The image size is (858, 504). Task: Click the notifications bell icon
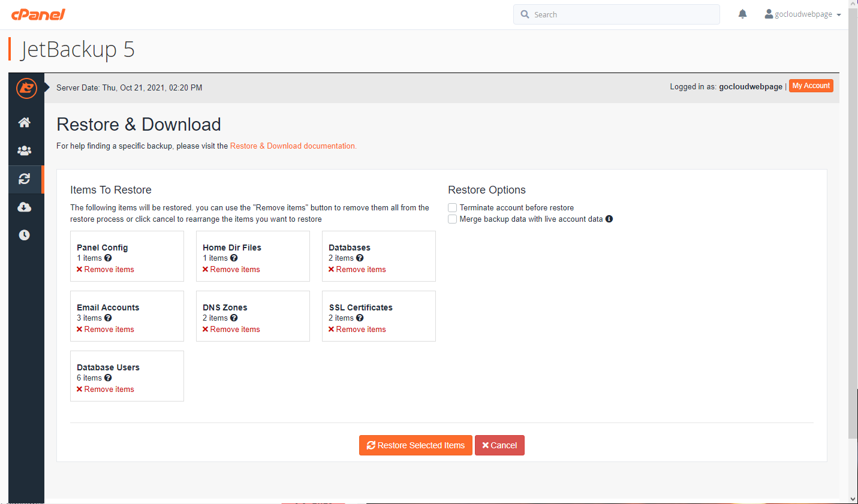point(742,14)
